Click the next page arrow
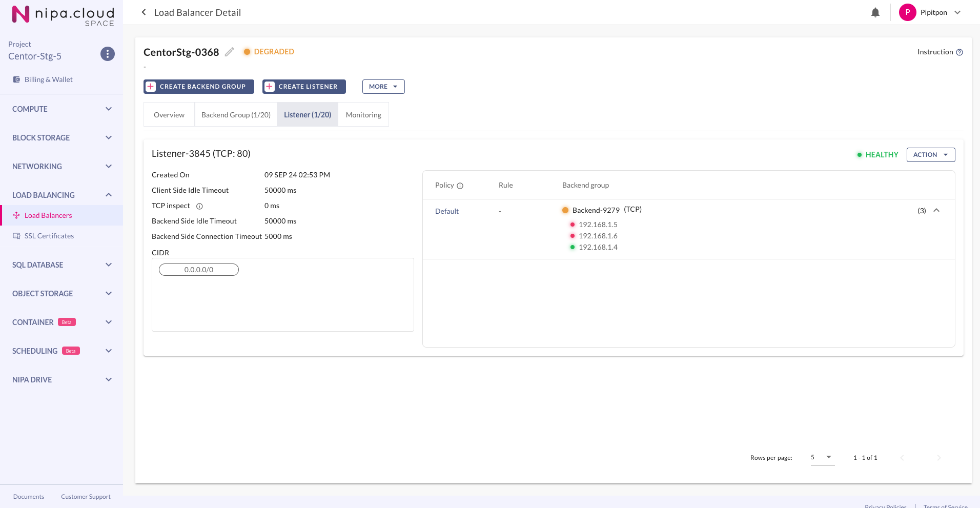 click(939, 458)
